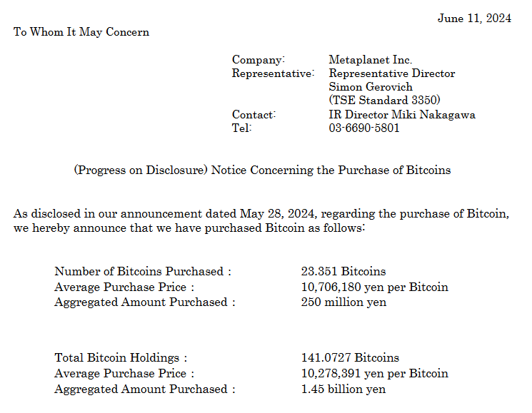532x413 pixels.
Task: Click the value 141.0727 Bitcoins
Action: click(350, 358)
